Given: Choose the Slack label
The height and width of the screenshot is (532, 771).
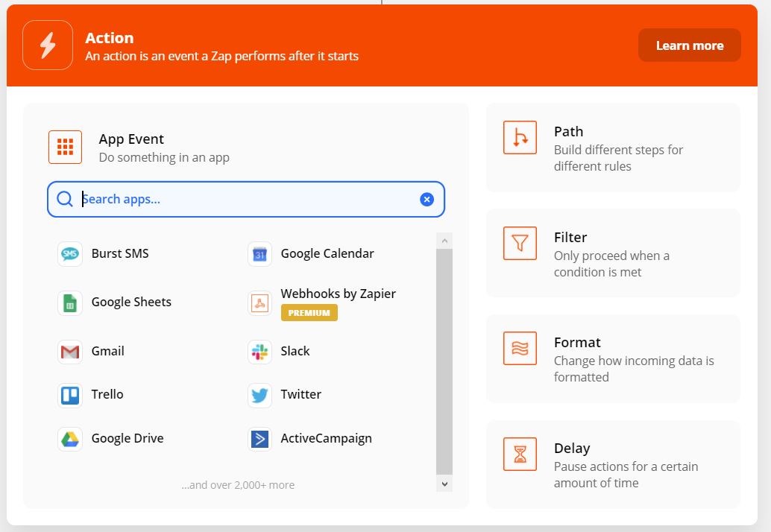Looking at the screenshot, I should (295, 351).
